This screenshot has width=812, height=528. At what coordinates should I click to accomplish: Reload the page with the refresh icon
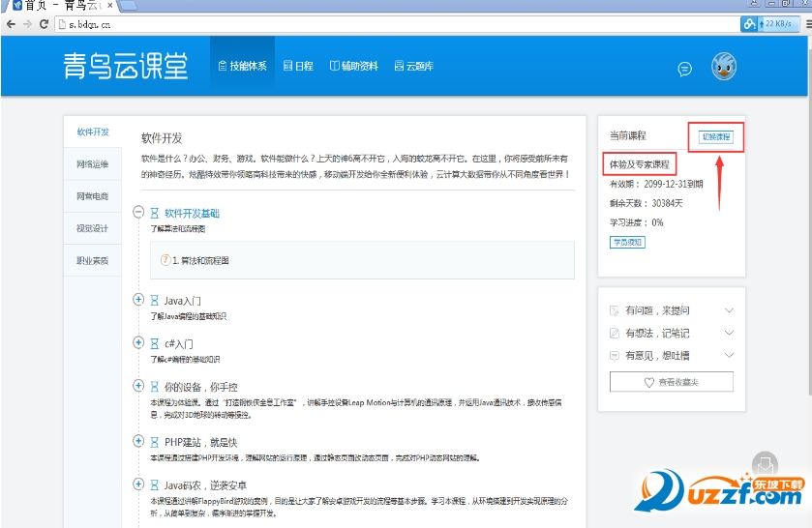[x=44, y=24]
